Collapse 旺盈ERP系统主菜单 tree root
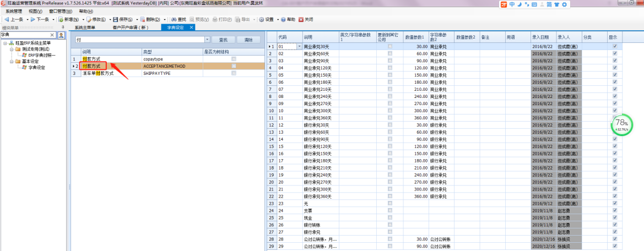The image size is (644, 251). pyautogui.click(x=4, y=43)
